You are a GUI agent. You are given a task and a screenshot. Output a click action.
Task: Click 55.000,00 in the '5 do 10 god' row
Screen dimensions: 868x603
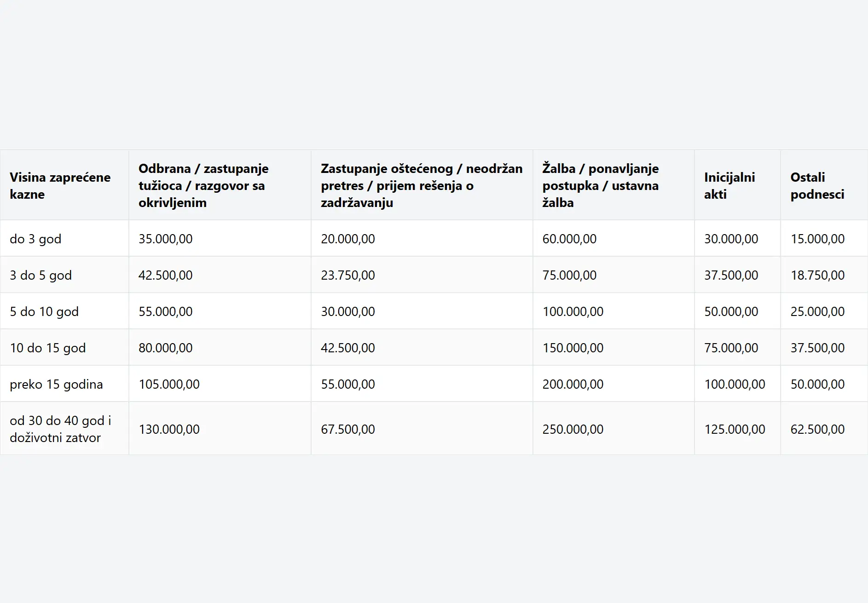click(166, 311)
